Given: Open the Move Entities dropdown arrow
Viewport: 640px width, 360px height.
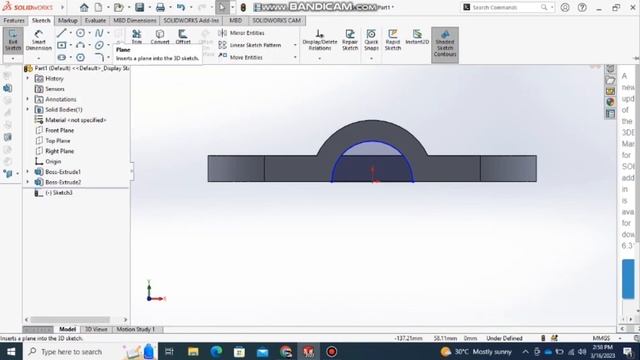Looking at the screenshot, I should (295, 57).
